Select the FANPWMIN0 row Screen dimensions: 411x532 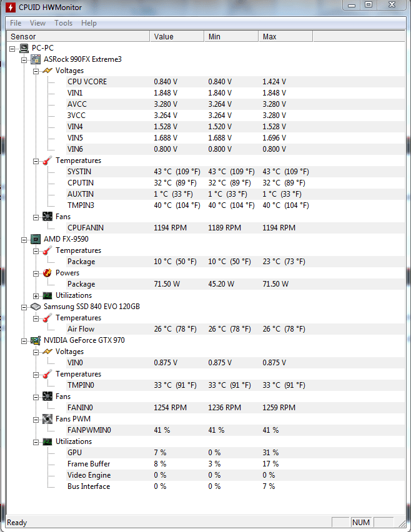pyautogui.click(x=235, y=430)
